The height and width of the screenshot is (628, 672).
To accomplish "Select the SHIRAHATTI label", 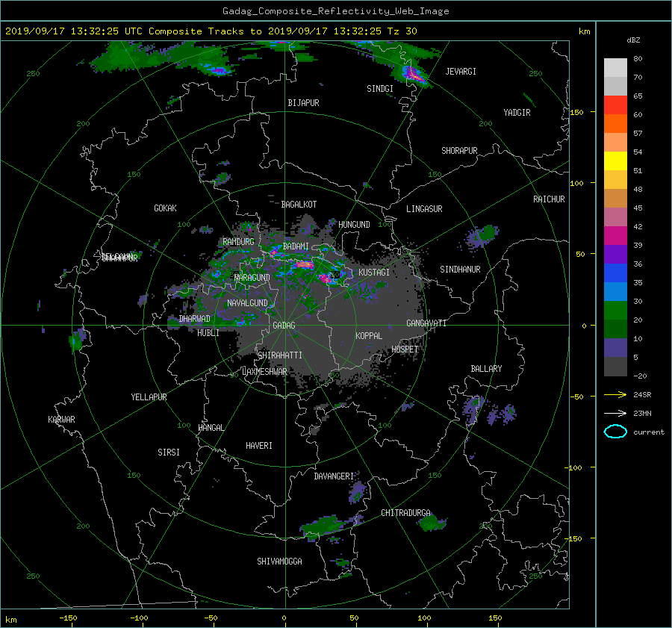I will click(280, 355).
